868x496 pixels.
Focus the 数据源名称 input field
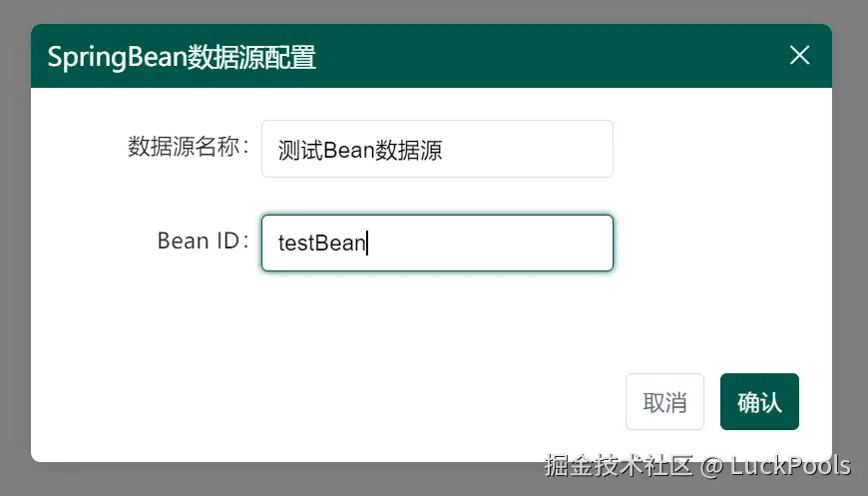click(437, 149)
